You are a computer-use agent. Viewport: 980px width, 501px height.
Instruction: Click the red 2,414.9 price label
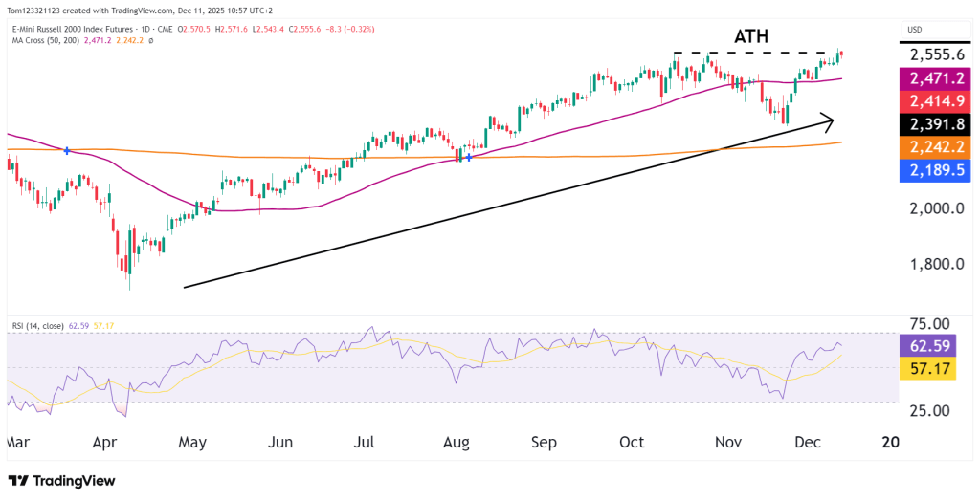pyautogui.click(x=937, y=102)
